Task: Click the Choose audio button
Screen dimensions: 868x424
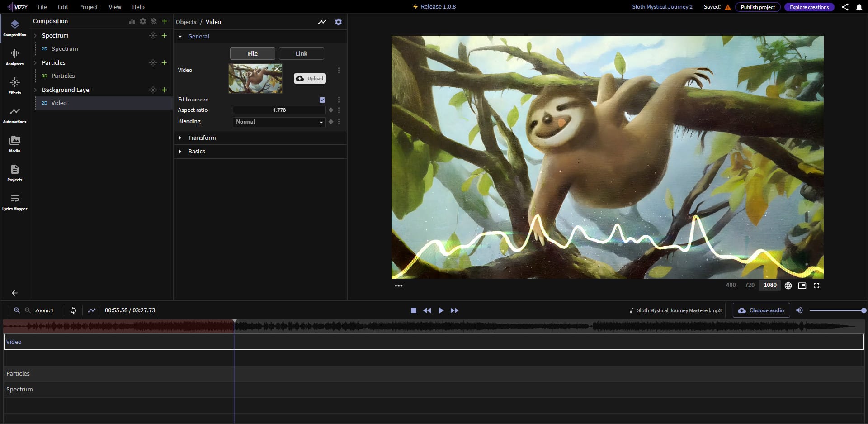Action: point(761,310)
